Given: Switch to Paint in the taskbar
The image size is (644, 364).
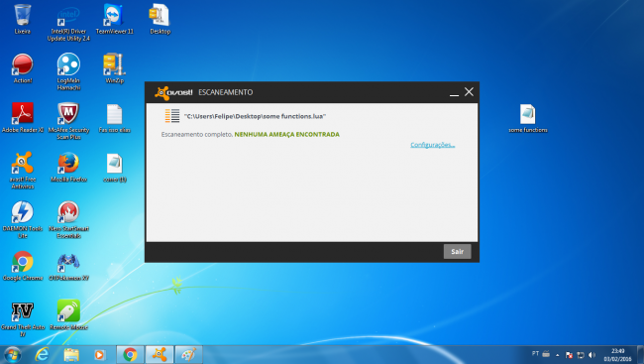Looking at the screenshot, I should pyautogui.click(x=188, y=354).
